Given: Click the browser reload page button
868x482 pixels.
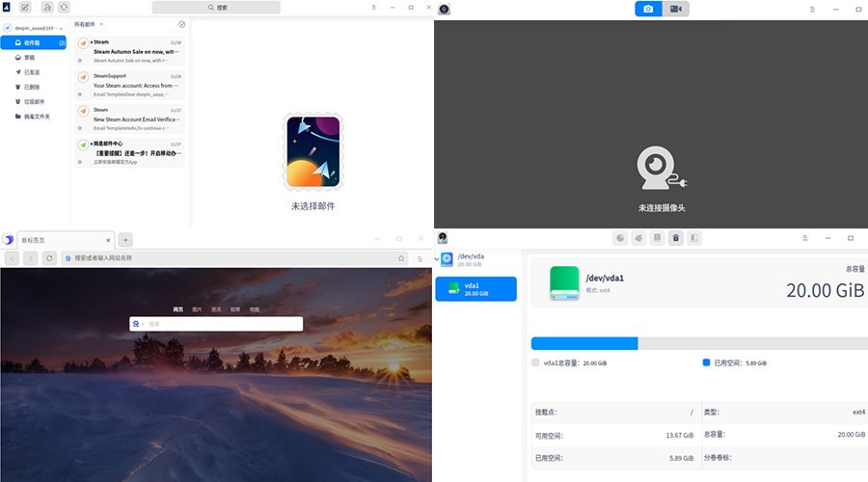Looking at the screenshot, I should click(x=48, y=258).
